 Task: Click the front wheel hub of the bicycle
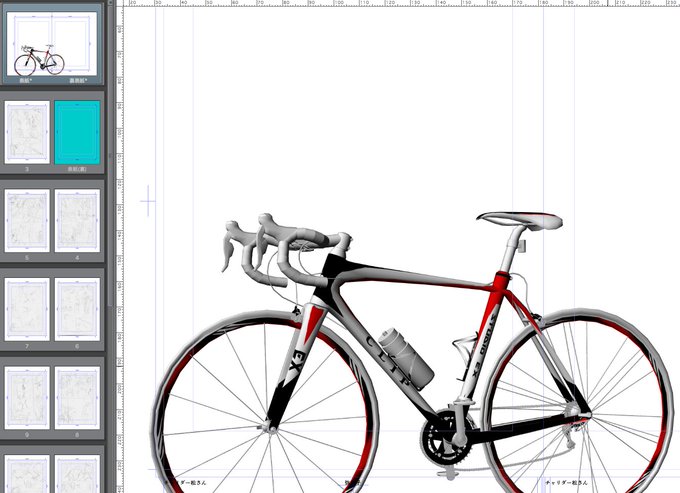271,429
